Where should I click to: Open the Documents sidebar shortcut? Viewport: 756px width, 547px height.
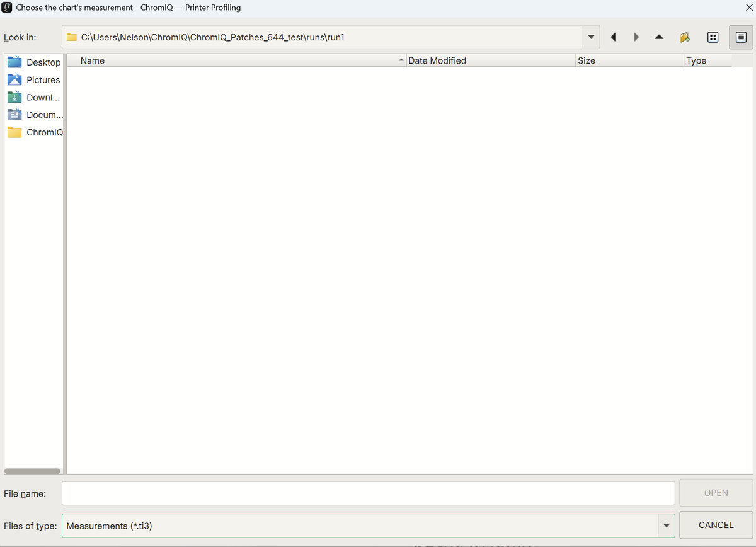point(34,115)
